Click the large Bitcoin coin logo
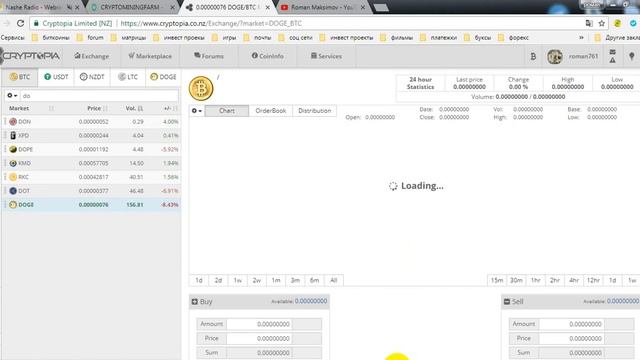 (x=201, y=88)
